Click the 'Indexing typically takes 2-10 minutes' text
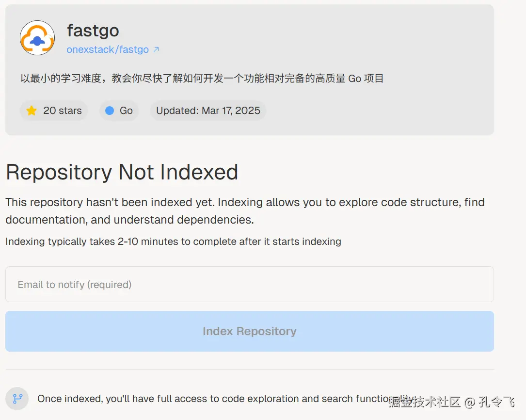The height and width of the screenshot is (420, 526). coord(173,242)
